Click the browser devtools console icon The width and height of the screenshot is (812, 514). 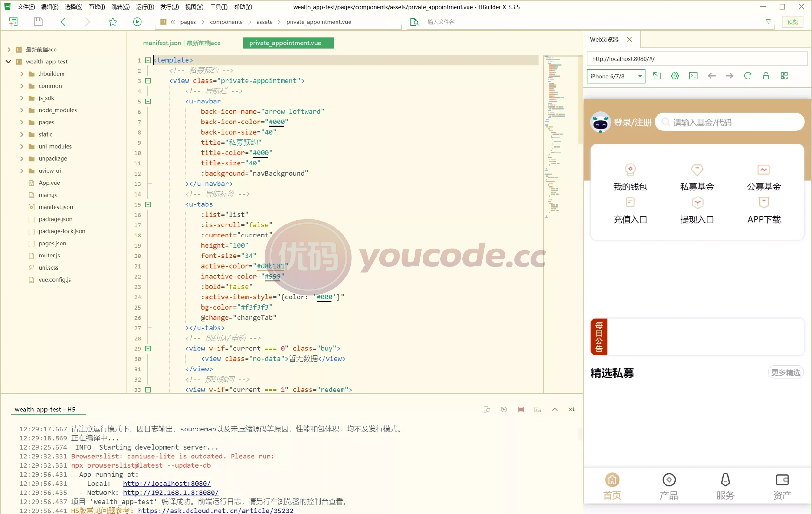click(693, 76)
